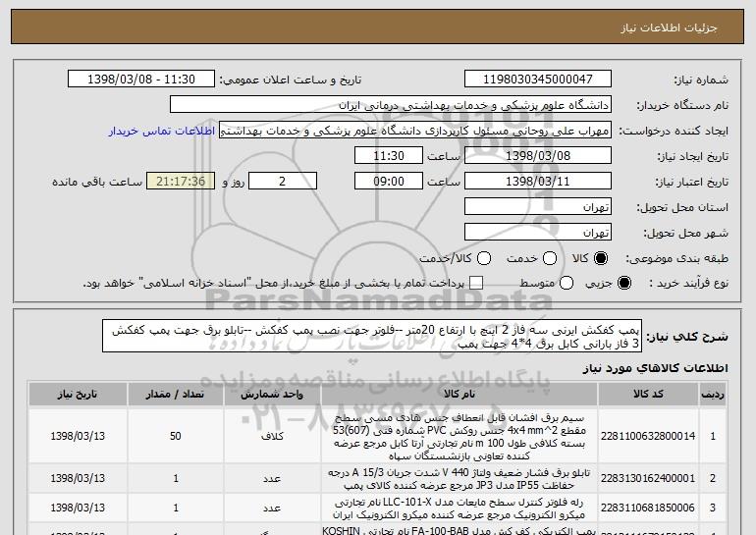This screenshot has height=535, width=756.
Task: Click the سیم برق افشان item name cell
Action: tap(459, 437)
